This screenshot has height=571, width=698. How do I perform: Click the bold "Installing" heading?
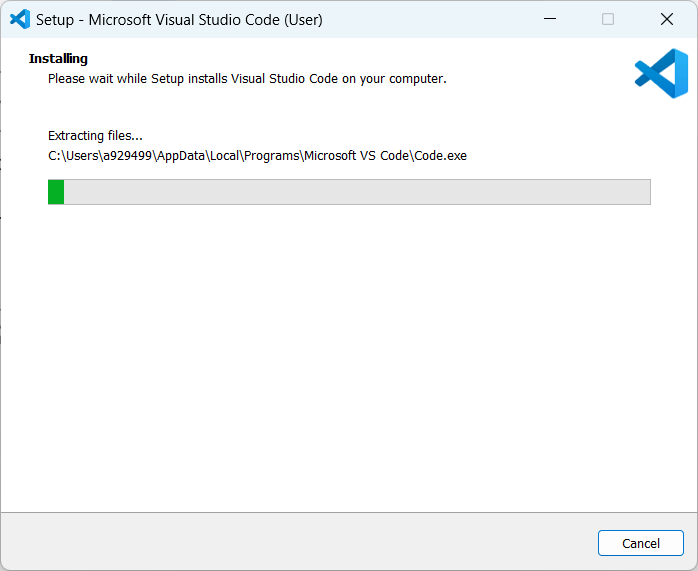pos(58,59)
